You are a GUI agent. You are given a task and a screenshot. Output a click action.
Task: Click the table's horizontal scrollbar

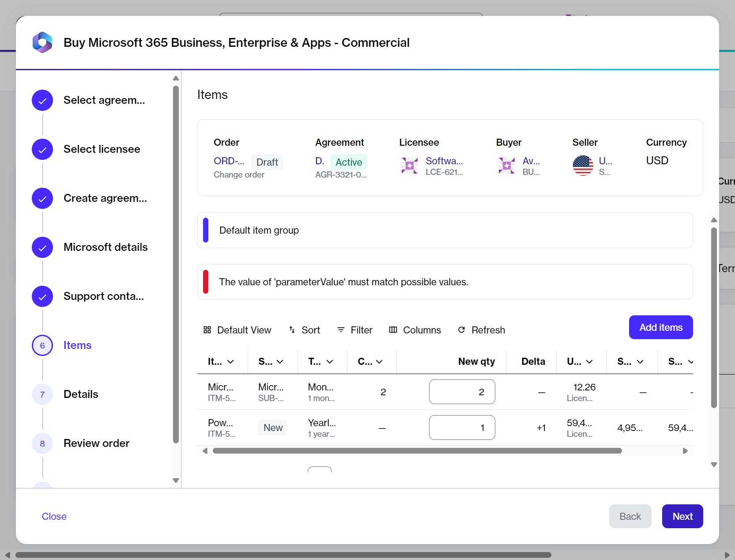(x=417, y=451)
